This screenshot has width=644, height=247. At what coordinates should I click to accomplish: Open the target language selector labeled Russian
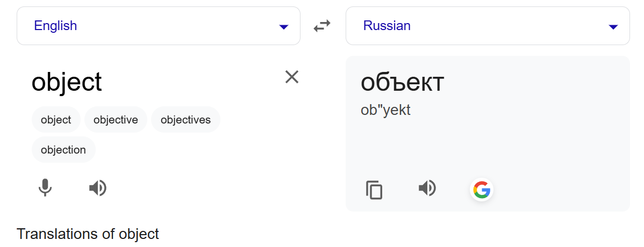tap(488, 26)
